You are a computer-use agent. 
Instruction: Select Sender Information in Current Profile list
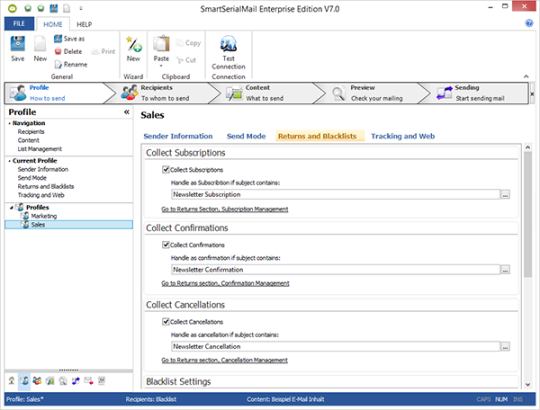click(43, 169)
